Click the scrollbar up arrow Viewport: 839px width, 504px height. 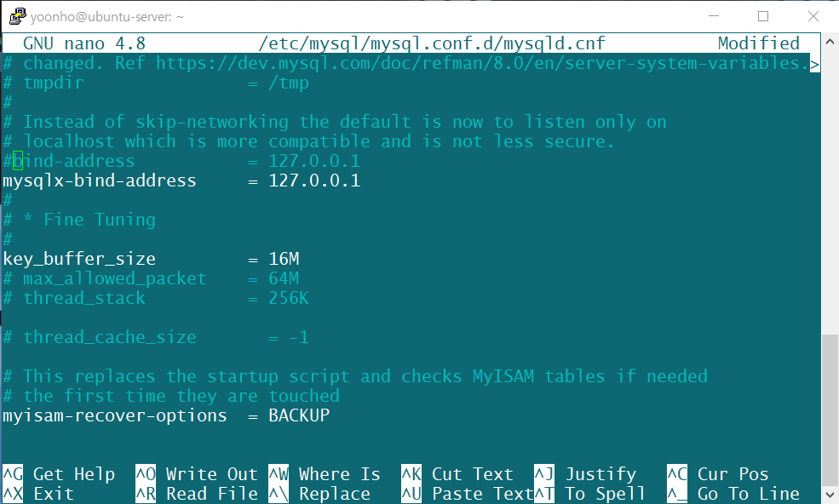tap(830, 41)
